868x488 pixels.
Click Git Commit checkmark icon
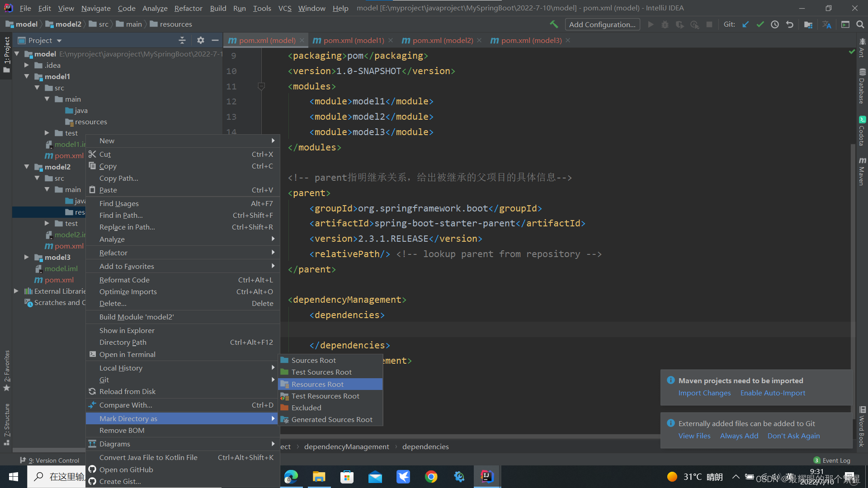[760, 24]
